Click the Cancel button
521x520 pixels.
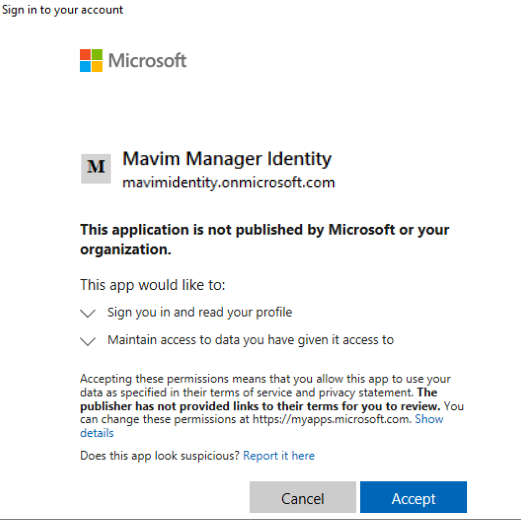(x=303, y=497)
